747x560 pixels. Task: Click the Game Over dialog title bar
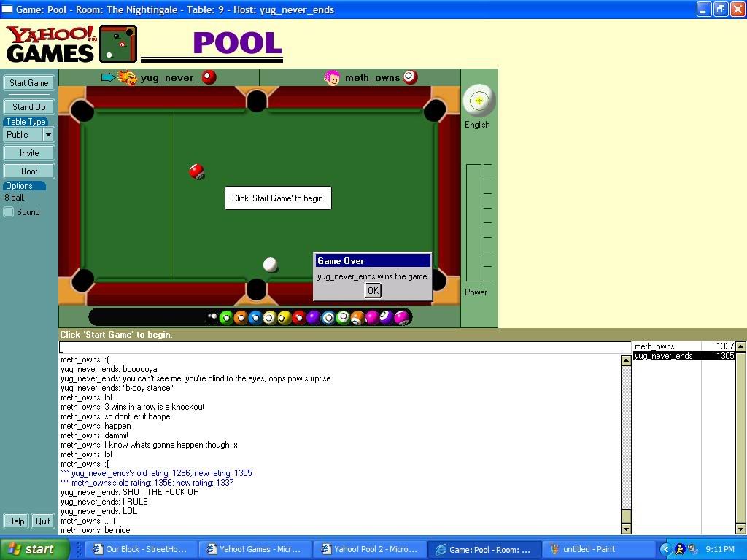373,261
